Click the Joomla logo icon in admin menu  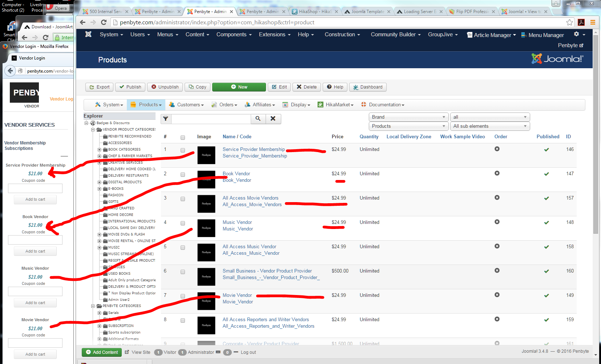tap(88, 34)
